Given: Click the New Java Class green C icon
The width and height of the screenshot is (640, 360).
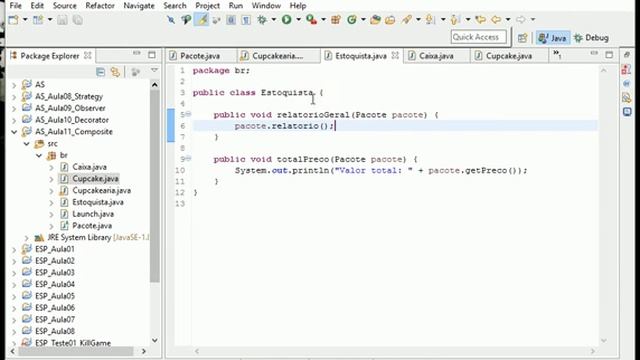Looking at the screenshot, I should pyautogui.click(x=351, y=20).
